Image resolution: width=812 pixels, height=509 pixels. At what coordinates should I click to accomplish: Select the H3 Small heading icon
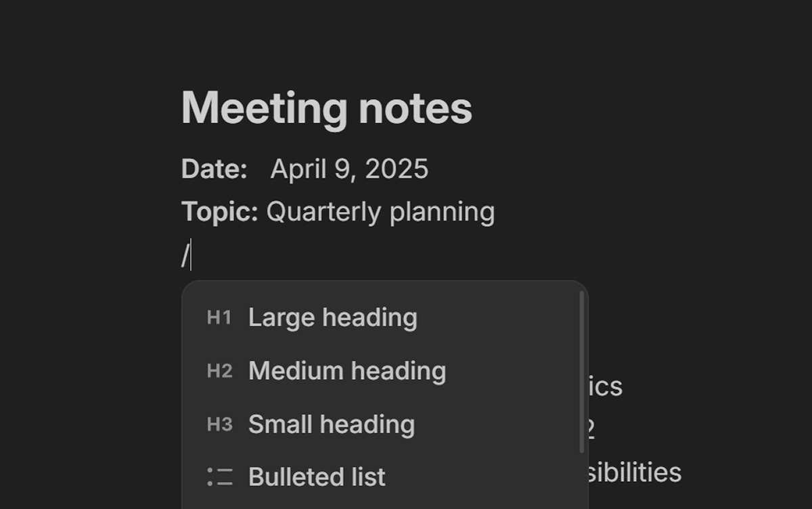coord(219,424)
